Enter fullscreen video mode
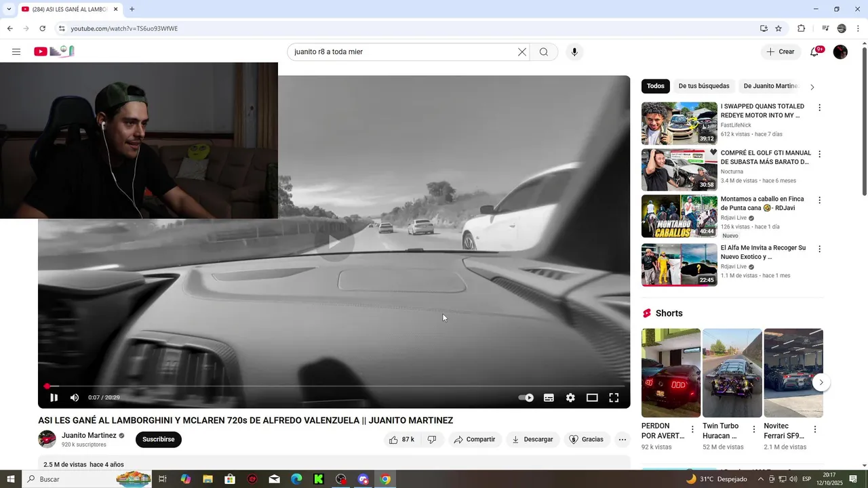The image size is (868, 488). tap(614, 398)
